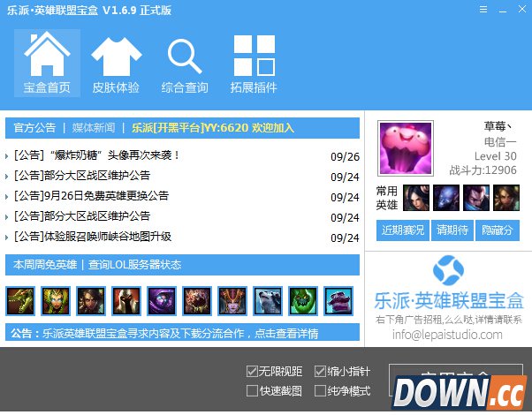Click 战斗力:12906 text

pos(483,170)
